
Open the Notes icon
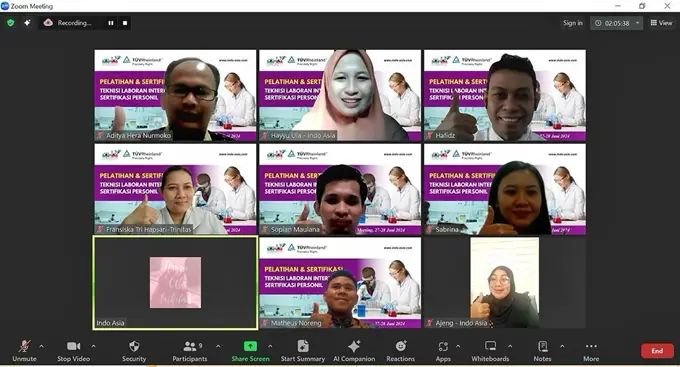pos(543,346)
